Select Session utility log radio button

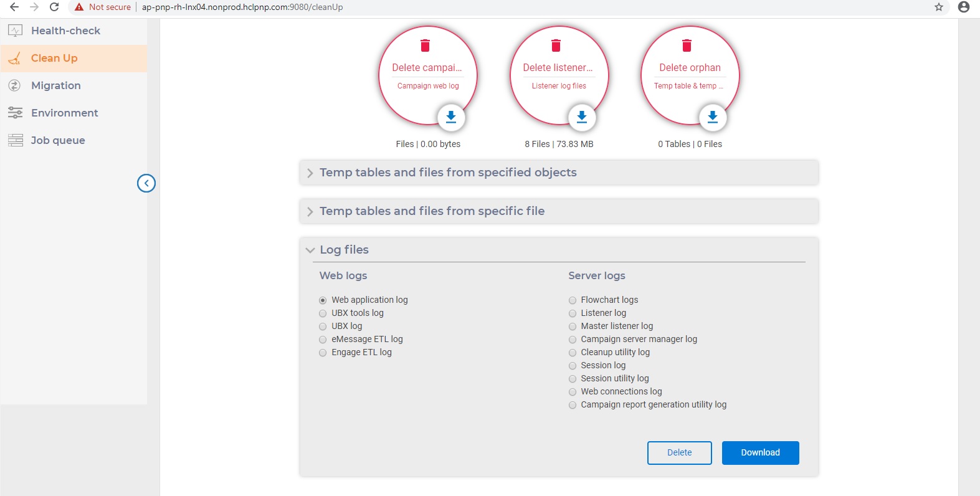tap(573, 379)
